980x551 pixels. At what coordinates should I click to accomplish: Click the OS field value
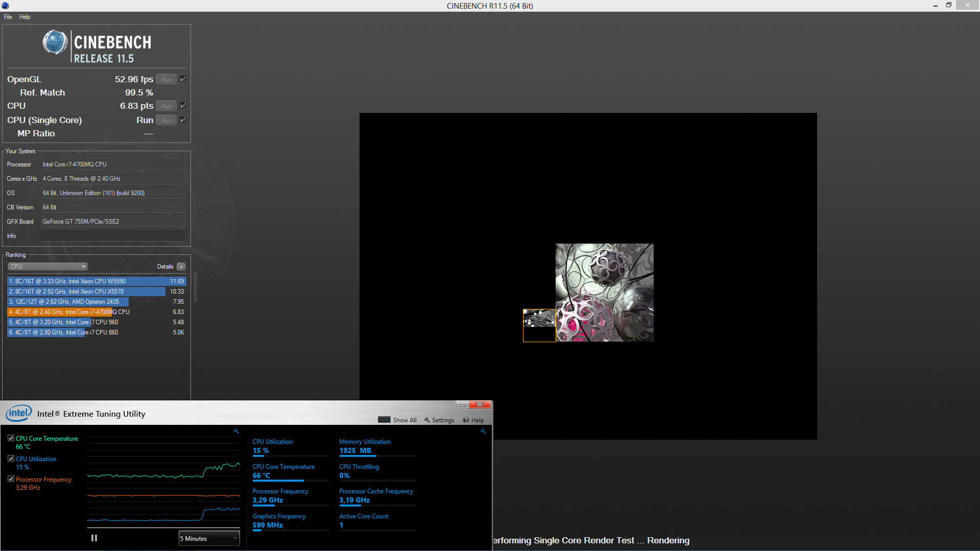112,193
